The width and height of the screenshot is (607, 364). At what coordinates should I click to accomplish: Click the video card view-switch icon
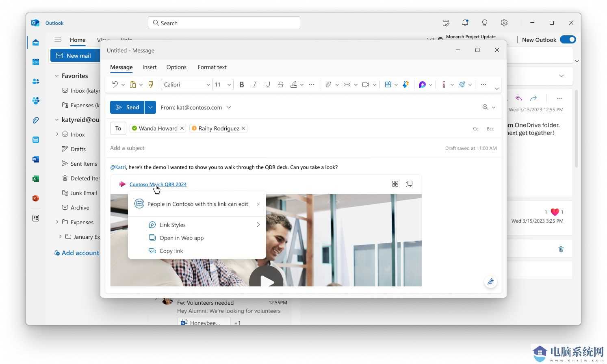click(x=395, y=184)
